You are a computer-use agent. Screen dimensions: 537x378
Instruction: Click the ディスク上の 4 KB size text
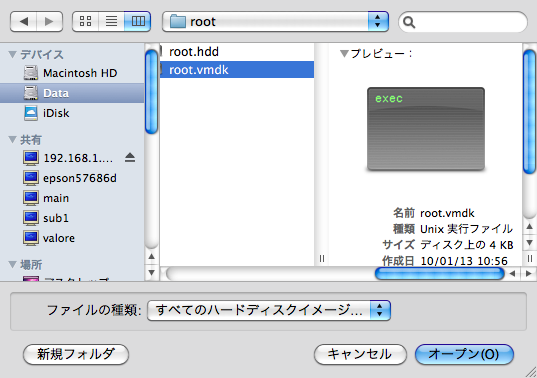pos(466,245)
